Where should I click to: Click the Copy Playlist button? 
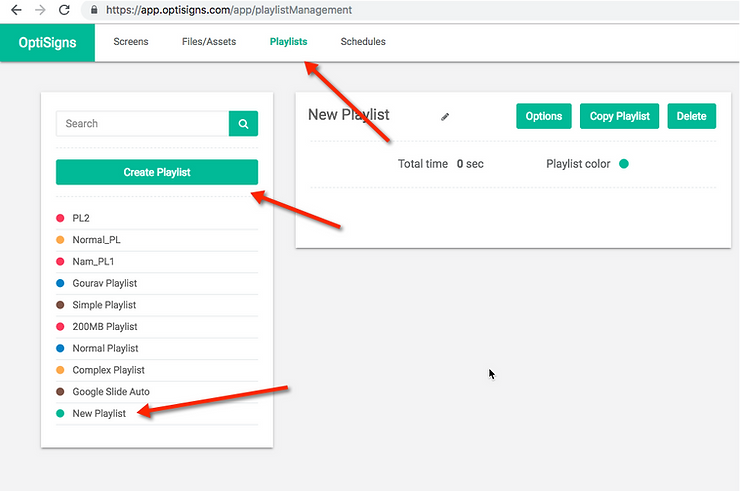point(620,116)
